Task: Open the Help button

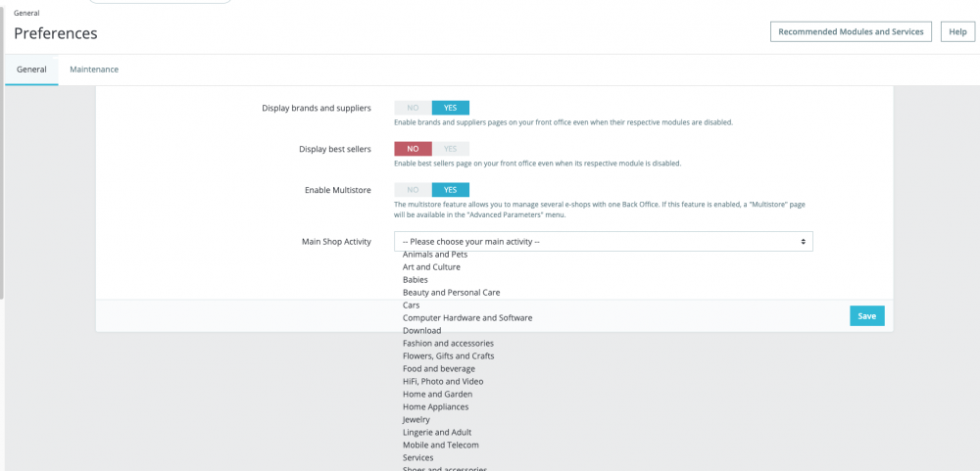Action: pos(957,32)
